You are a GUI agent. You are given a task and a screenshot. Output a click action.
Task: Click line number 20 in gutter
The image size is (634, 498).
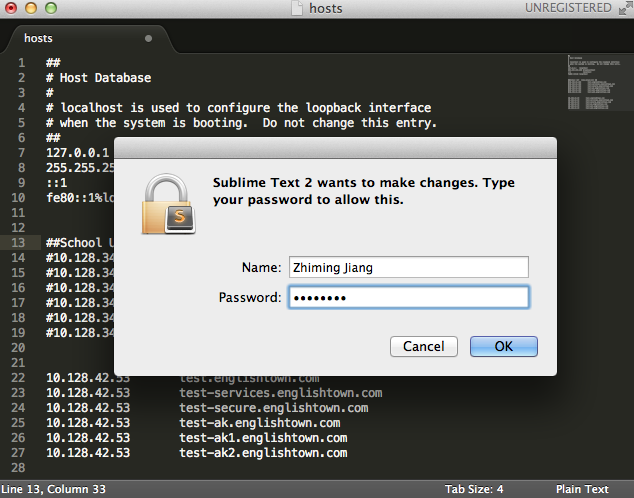pos(18,348)
